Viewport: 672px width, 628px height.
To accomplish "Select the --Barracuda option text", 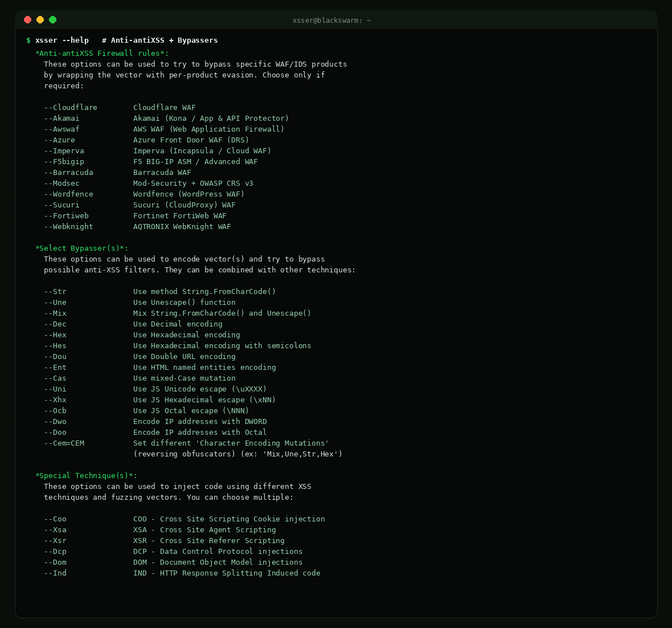I will click(68, 173).
